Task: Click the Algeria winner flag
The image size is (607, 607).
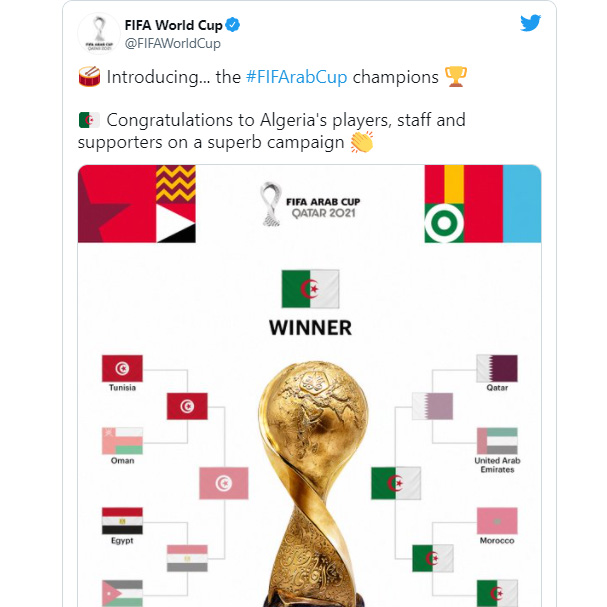Action: click(310, 289)
